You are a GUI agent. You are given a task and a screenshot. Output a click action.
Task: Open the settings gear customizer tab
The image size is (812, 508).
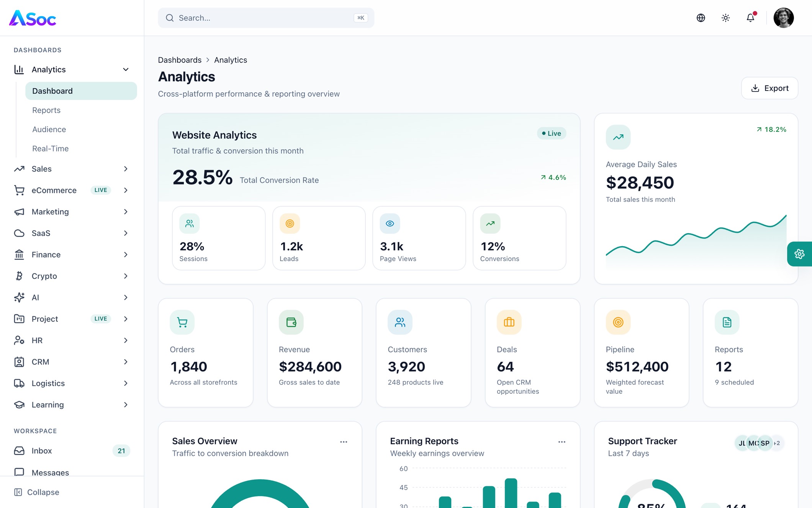click(x=799, y=254)
